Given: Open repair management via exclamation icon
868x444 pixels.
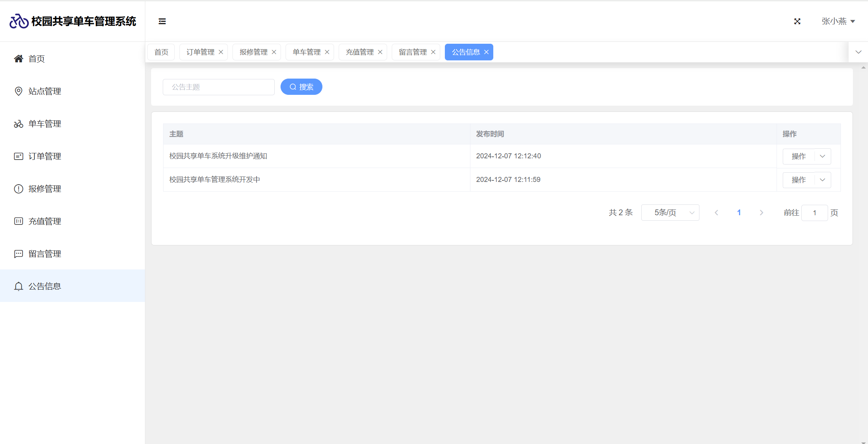Looking at the screenshot, I should pos(18,189).
